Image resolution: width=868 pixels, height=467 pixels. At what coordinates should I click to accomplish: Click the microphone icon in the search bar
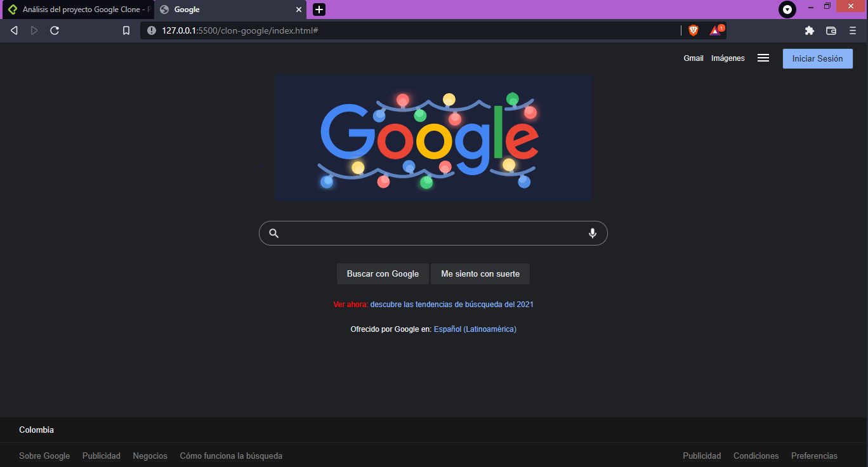(x=593, y=233)
